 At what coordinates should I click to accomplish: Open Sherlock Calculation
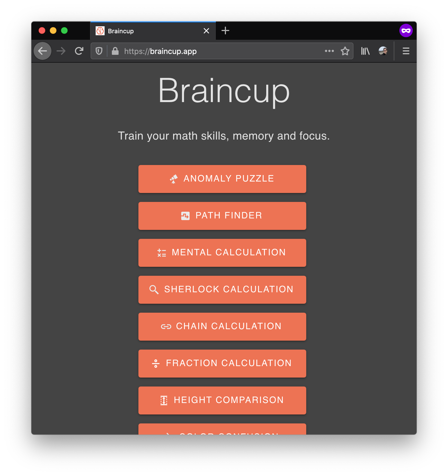coord(222,290)
